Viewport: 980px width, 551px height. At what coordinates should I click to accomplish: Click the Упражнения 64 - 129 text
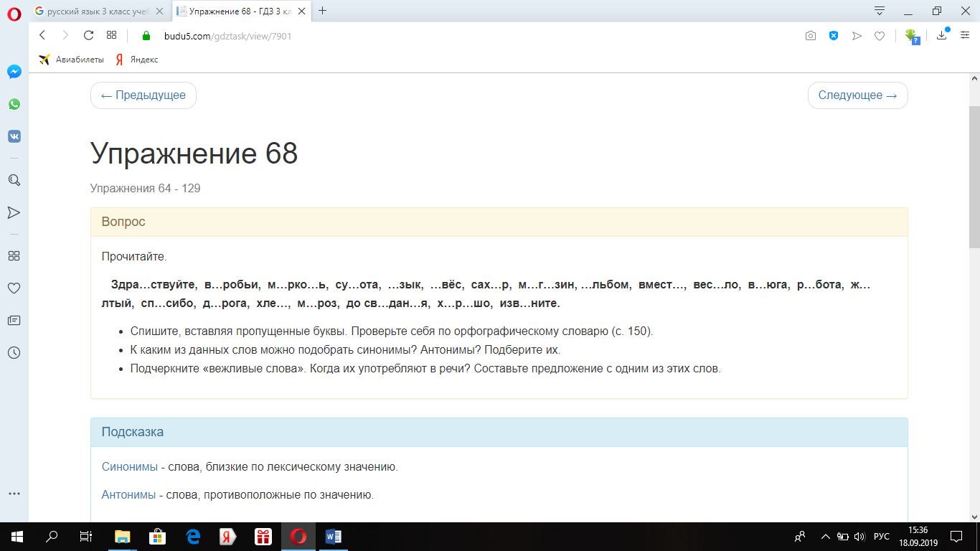click(146, 189)
